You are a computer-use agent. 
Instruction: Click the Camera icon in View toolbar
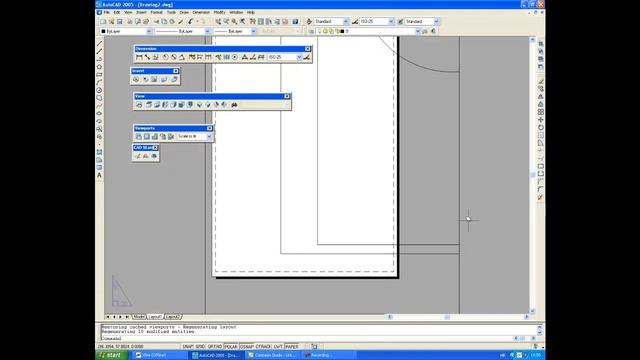coord(234,105)
